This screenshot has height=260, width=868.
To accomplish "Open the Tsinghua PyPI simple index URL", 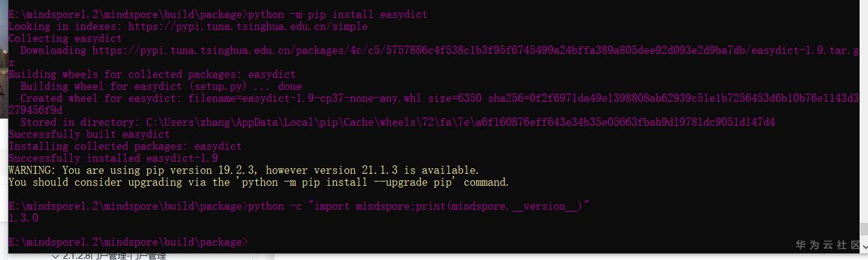I will click(x=247, y=26).
